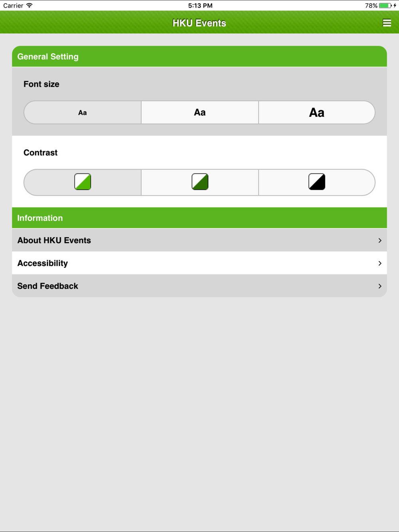Open the hamburger menu icon
Screen dimensions: 399x532
point(387,23)
